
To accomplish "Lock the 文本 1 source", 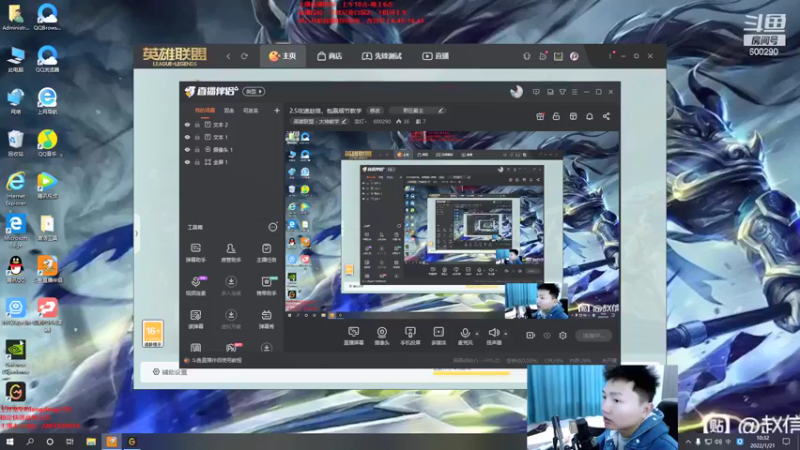I will tap(197, 137).
